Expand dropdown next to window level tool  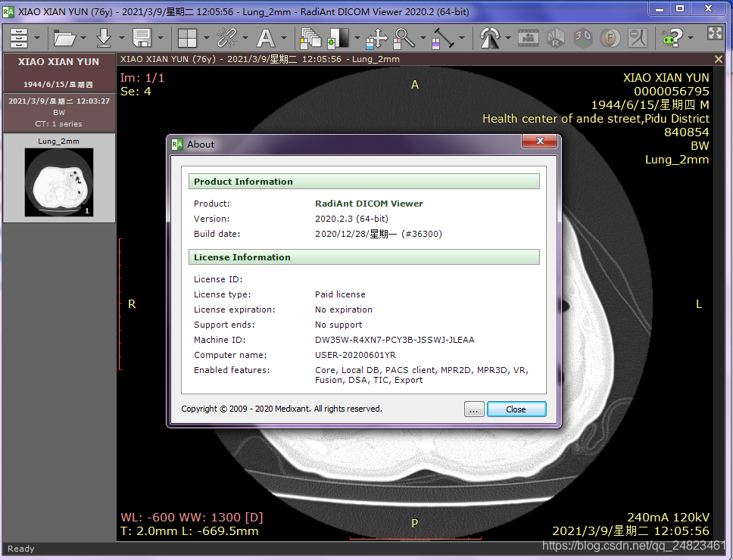(357, 38)
